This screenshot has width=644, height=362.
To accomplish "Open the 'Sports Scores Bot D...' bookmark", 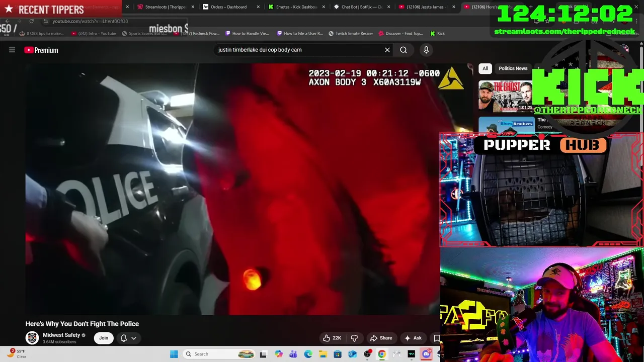I will pos(145,33).
